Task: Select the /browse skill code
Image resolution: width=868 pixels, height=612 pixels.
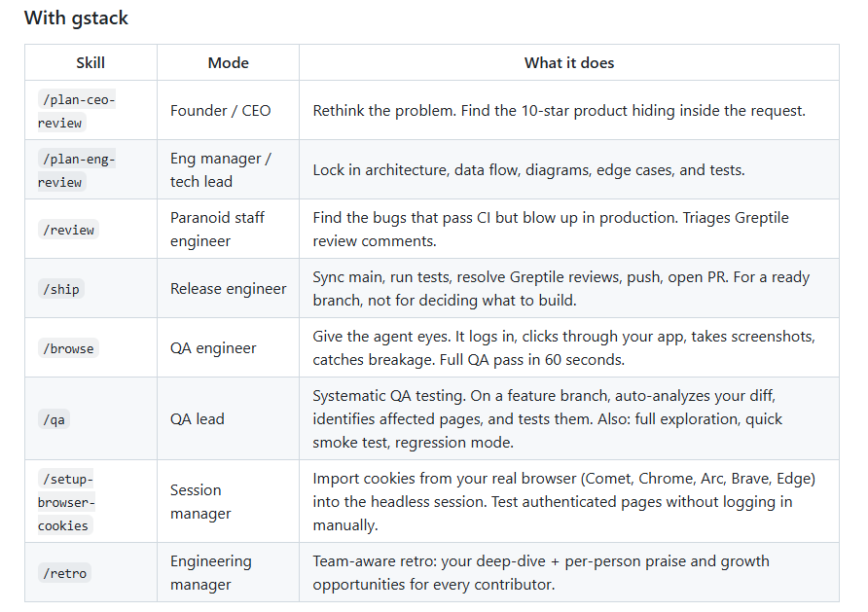Action: click(69, 348)
